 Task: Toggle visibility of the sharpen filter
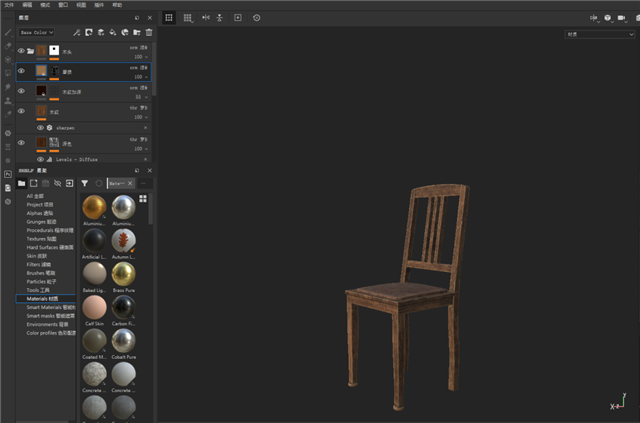point(40,128)
